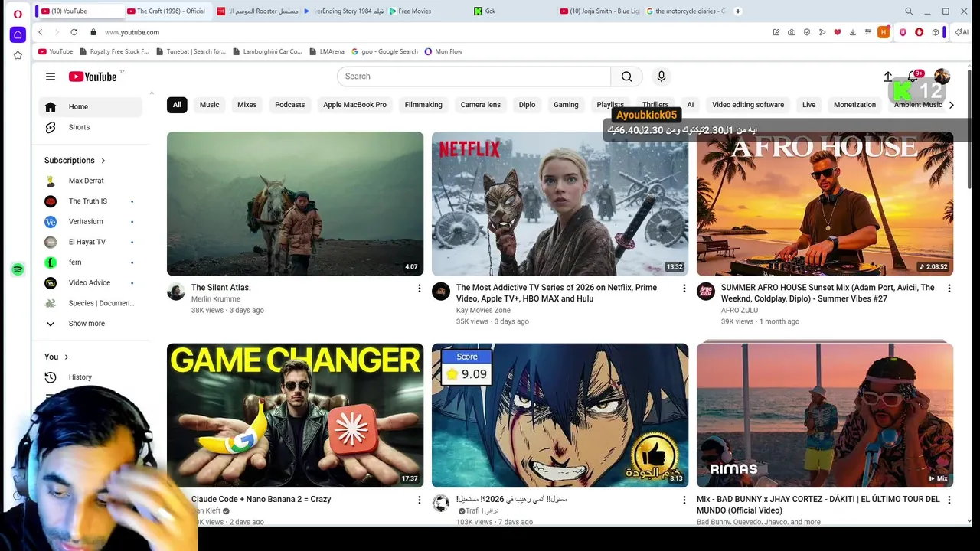Open the account avatar menu
The width and height of the screenshot is (980, 551).
pyautogui.click(x=942, y=77)
